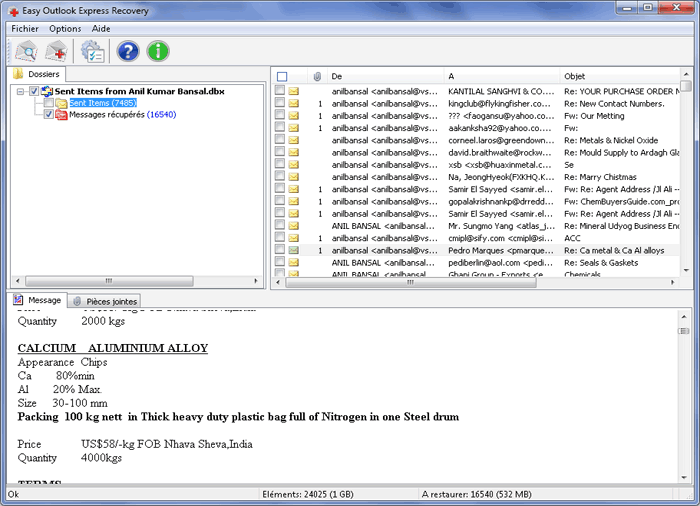Check the Re: Marry Chistmas row checkbox
The image size is (700, 506).
(279, 176)
